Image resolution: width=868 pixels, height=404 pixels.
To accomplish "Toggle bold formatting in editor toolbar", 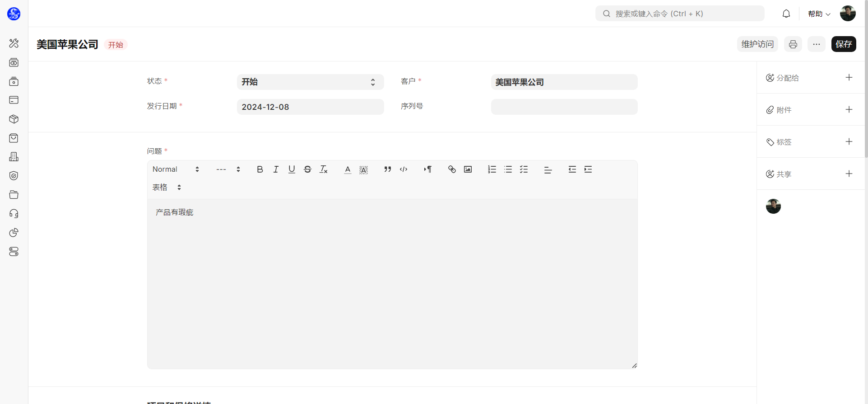I will tap(260, 169).
